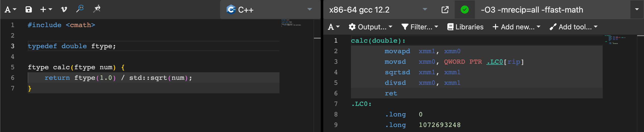Open the Libraries book button

(465, 27)
